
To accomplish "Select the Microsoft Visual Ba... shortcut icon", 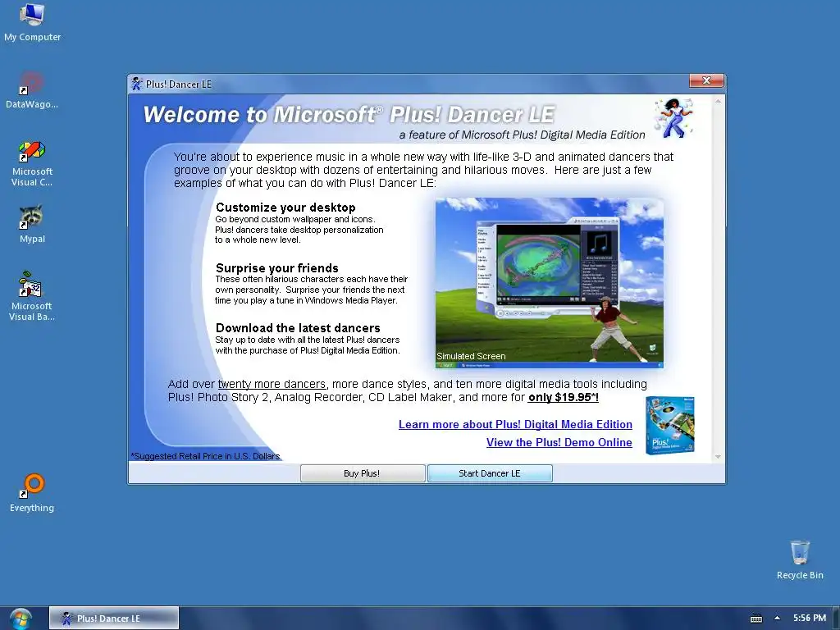I will [x=32, y=295].
